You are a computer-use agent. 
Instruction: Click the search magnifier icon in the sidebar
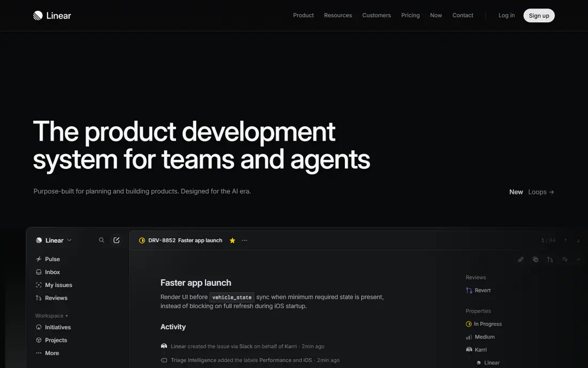click(x=101, y=240)
